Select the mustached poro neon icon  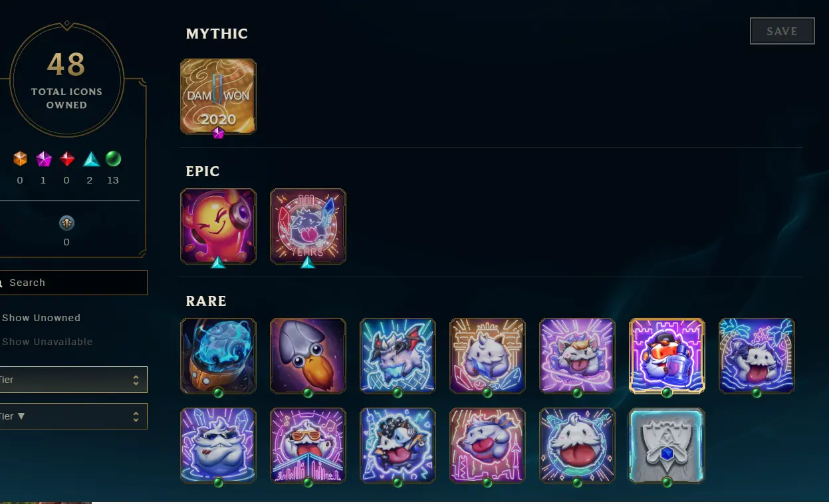(x=218, y=445)
